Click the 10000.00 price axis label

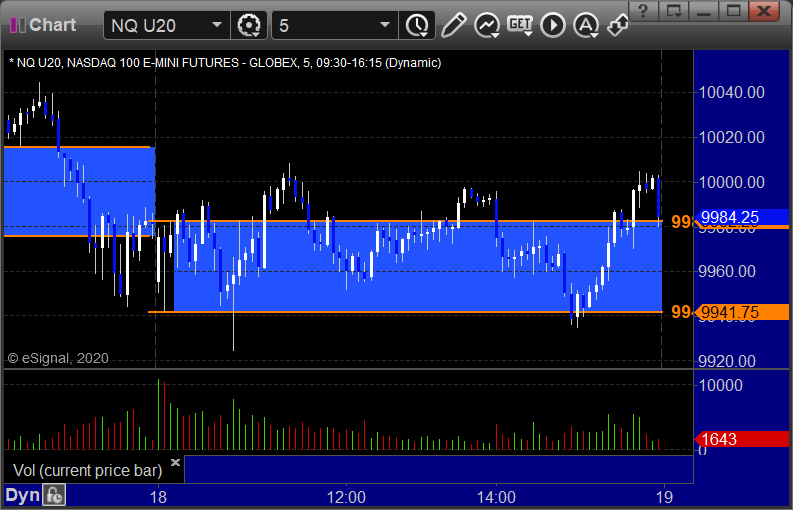click(731, 182)
